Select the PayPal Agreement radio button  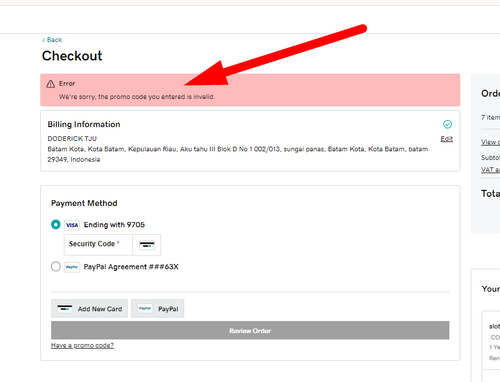(x=56, y=267)
